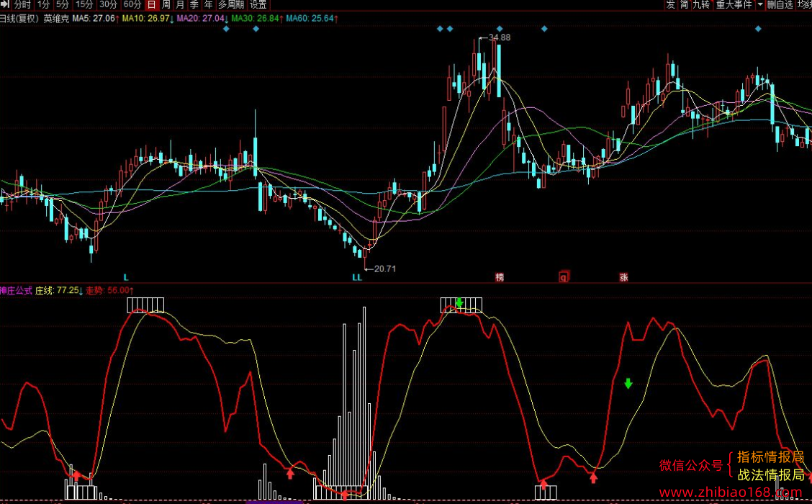Click the 榜 ranking marker icon
Image resolution: width=812 pixels, height=504 pixels.
499,277
